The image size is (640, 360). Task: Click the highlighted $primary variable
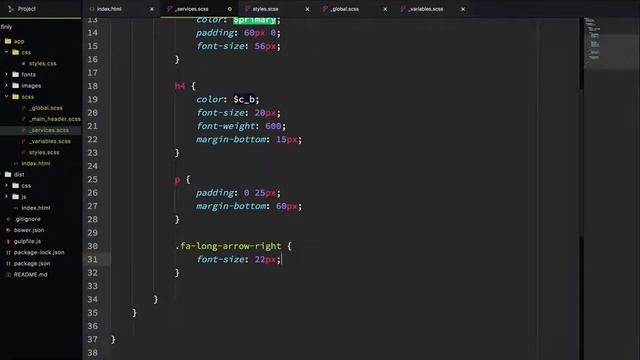click(x=255, y=20)
